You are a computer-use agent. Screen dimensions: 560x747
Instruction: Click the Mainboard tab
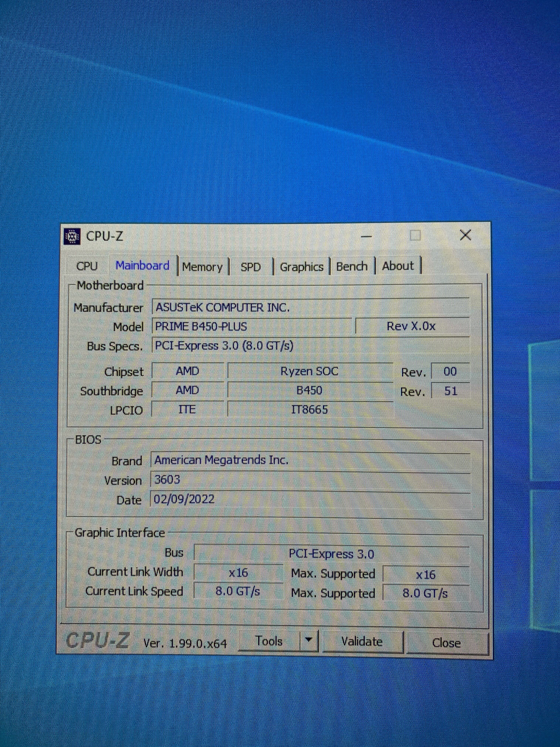coord(142,266)
